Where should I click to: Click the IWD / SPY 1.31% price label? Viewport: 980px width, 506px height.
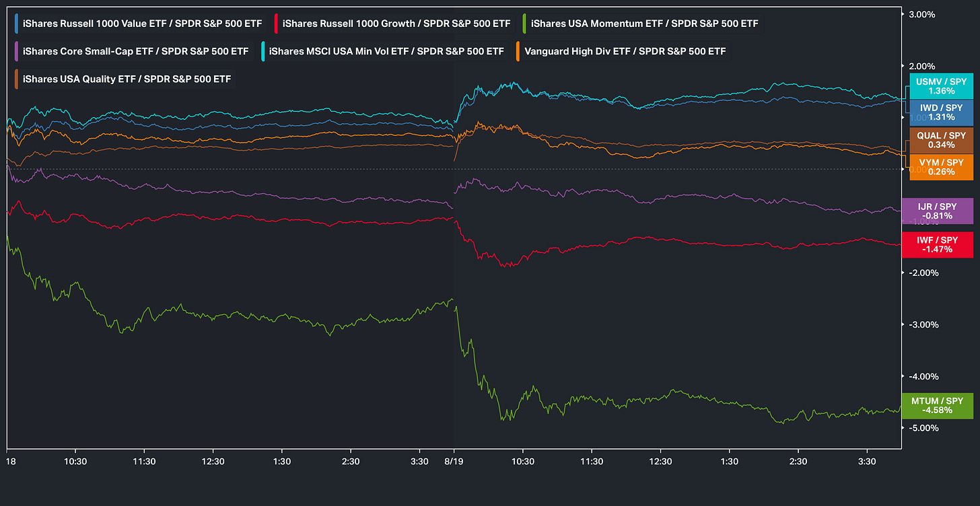941,112
